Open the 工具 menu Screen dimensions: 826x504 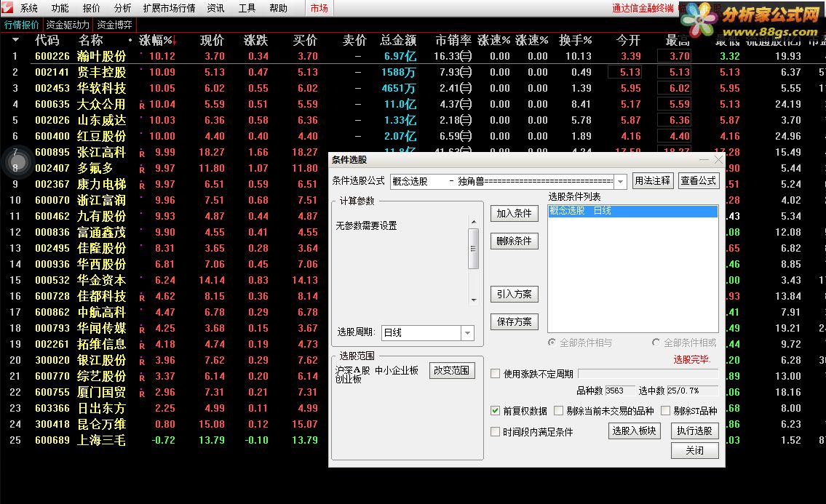(247, 9)
